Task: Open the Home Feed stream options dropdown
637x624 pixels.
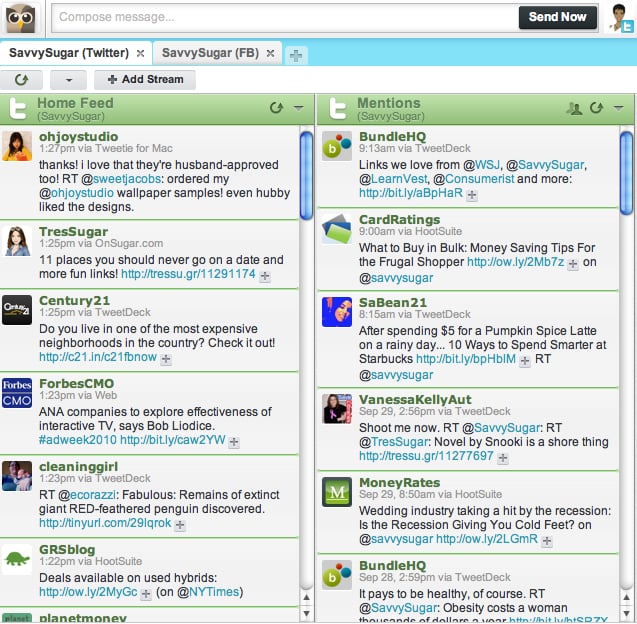Action: click(x=299, y=108)
